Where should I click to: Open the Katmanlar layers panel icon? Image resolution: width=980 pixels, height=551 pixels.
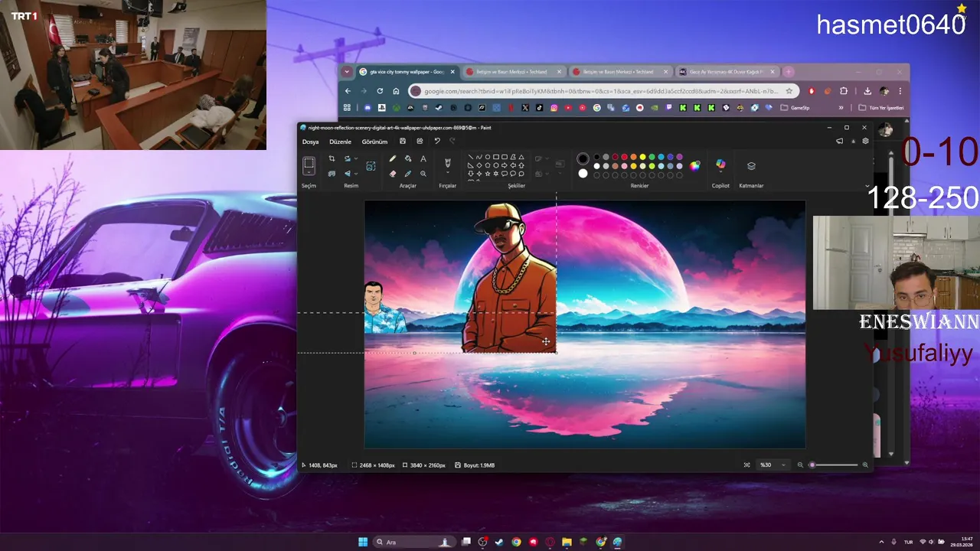tap(751, 165)
